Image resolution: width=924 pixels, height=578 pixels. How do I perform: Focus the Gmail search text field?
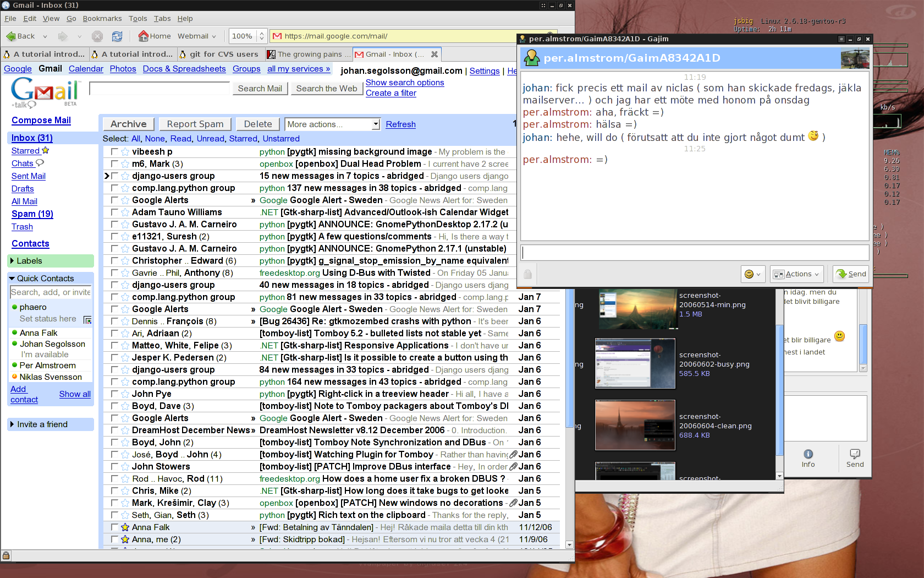159,89
